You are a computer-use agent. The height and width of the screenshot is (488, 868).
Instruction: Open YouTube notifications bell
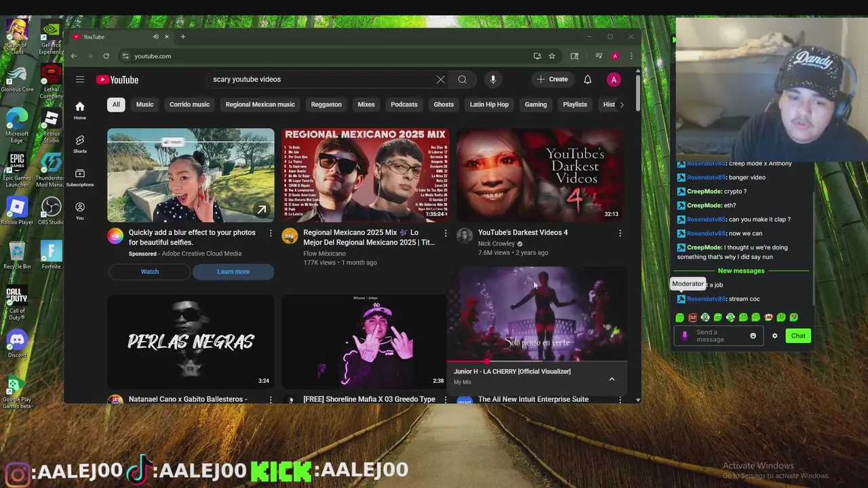click(x=587, y=79)
